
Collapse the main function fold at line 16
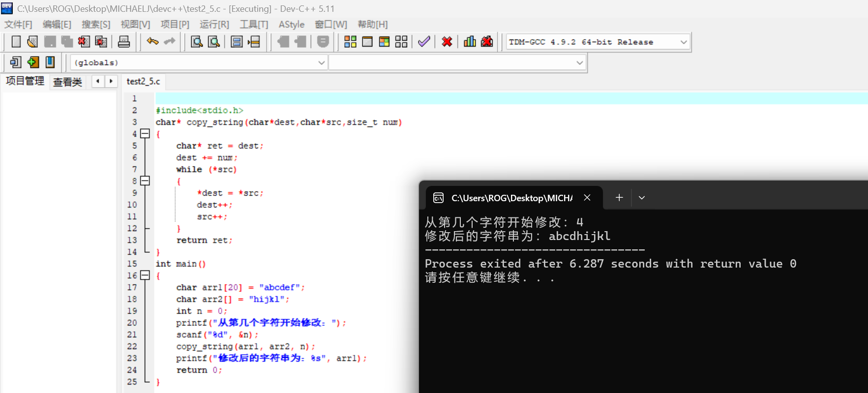[x=145, y=275]
